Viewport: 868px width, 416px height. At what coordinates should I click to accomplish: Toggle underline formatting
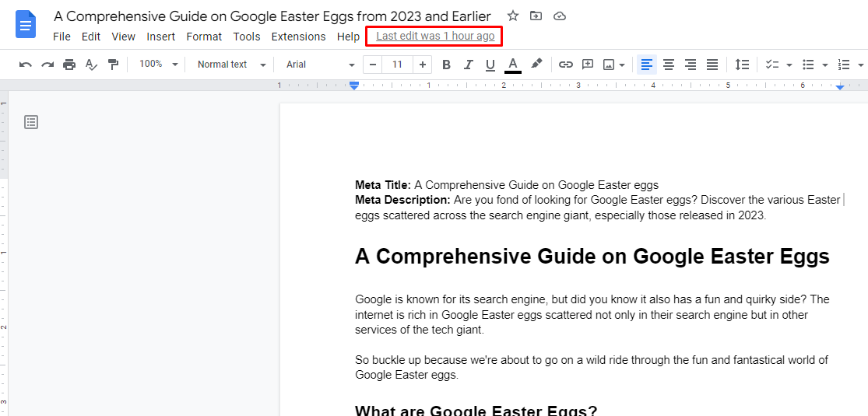click(490, 65)
